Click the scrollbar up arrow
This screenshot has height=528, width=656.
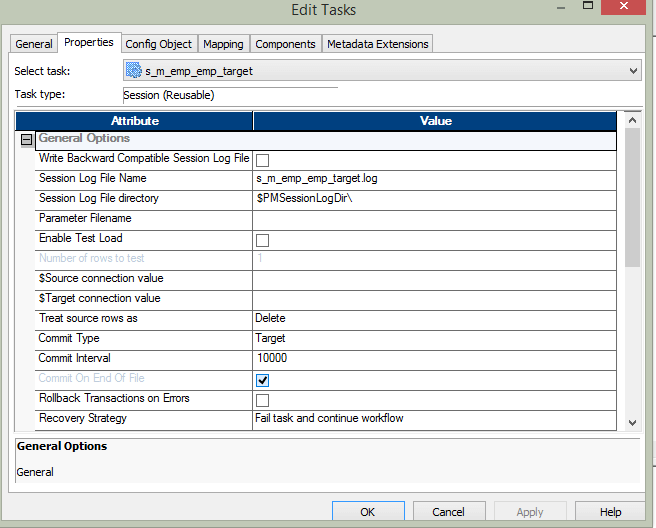(x=632, y=120)
